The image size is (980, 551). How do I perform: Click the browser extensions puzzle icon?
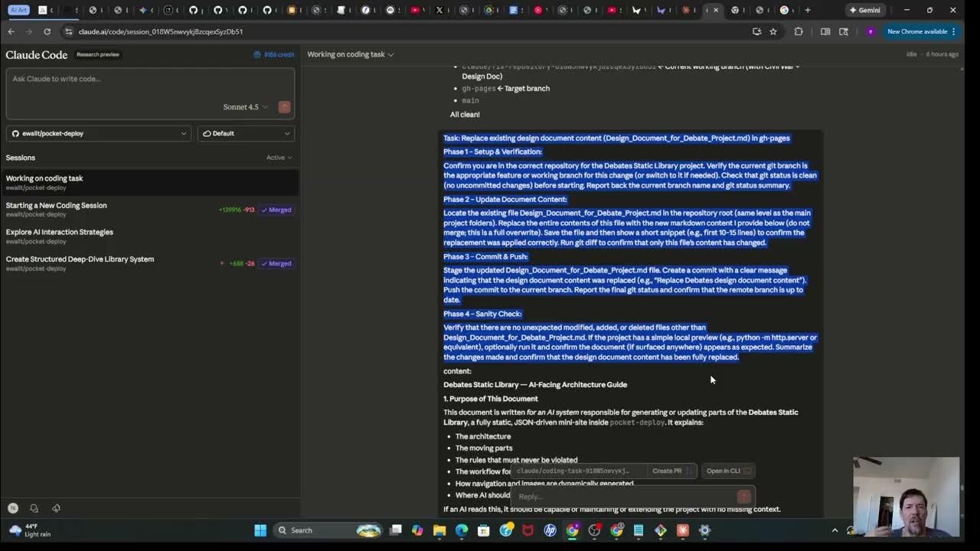click(x=798, y=32)
